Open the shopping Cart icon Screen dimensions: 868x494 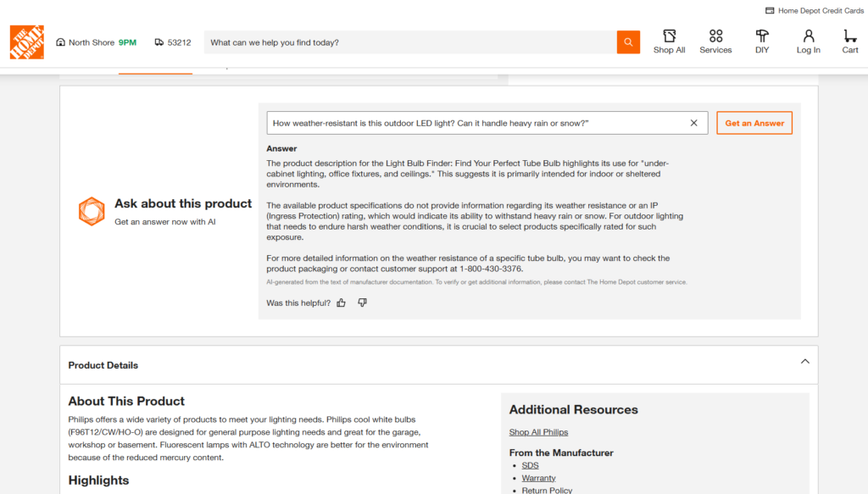click(x=849, y=36)
